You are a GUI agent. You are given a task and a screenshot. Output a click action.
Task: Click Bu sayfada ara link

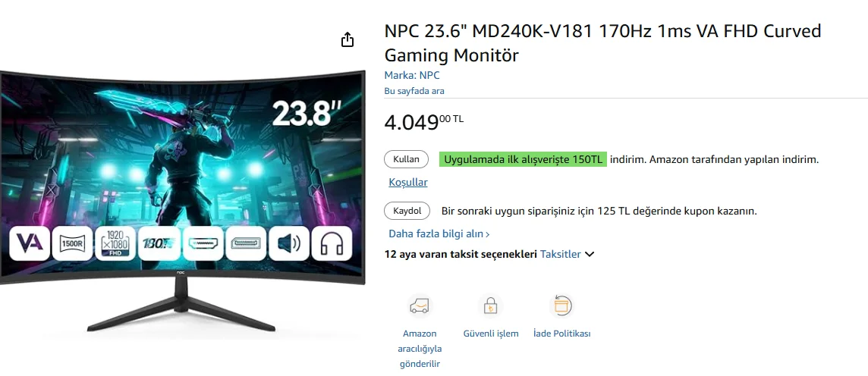414,91
